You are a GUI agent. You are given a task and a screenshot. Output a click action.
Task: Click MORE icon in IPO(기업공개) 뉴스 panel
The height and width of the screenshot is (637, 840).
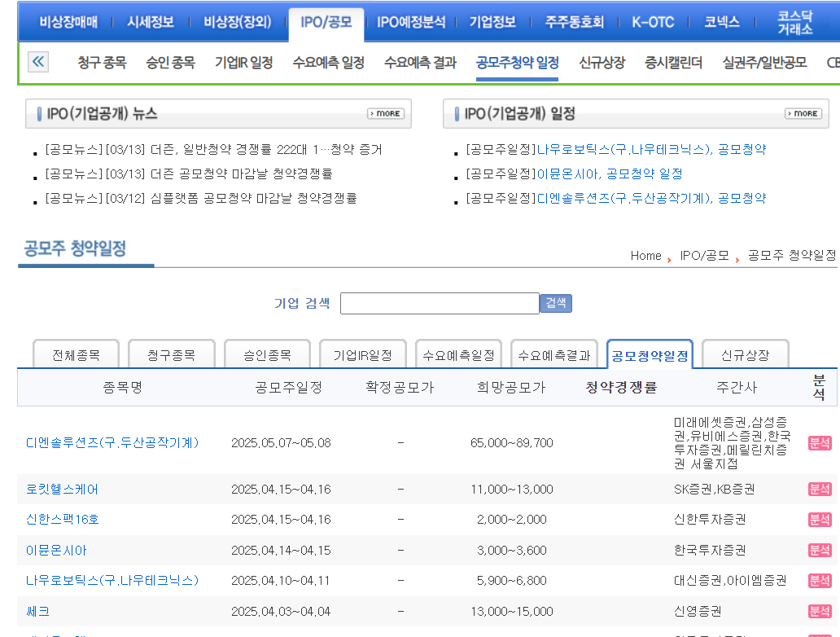coord(385,114)
